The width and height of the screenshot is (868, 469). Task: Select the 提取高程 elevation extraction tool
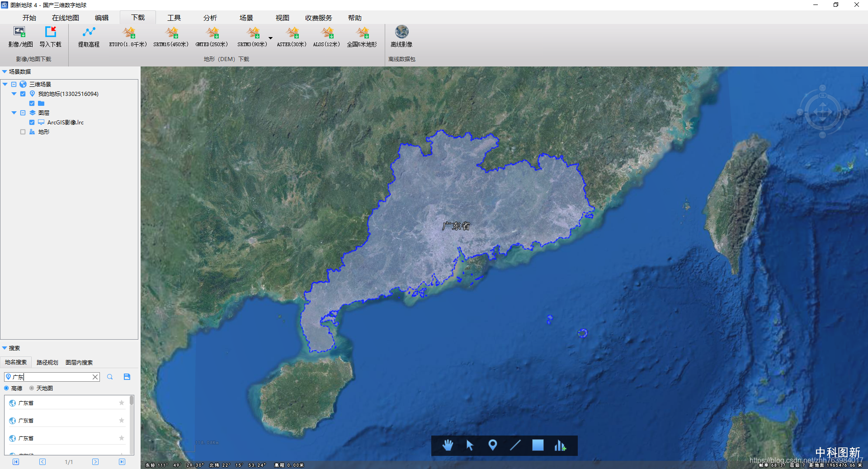[89, 37]
